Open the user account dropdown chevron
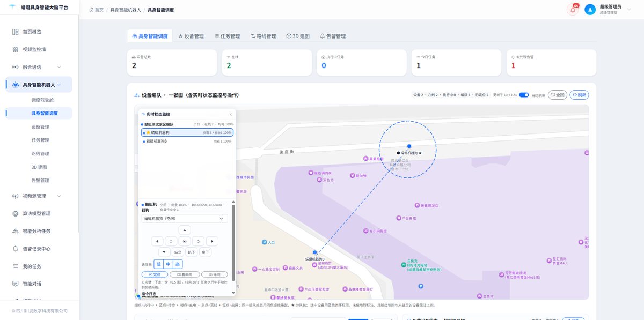The image size is (644, 320). 629,9
